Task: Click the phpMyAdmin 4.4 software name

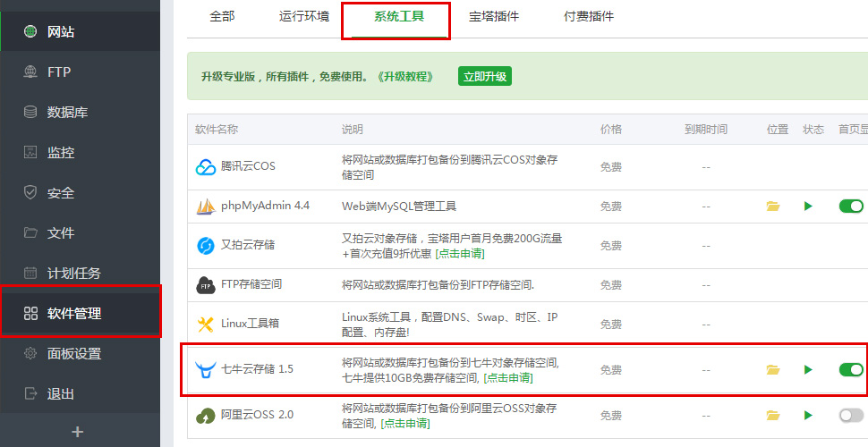Action: [265, 206]
